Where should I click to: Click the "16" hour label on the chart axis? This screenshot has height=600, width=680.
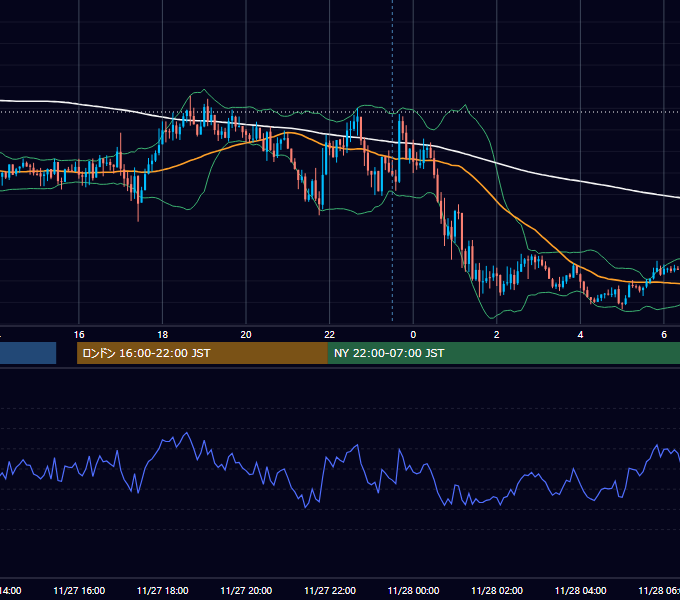coord(79,335)
